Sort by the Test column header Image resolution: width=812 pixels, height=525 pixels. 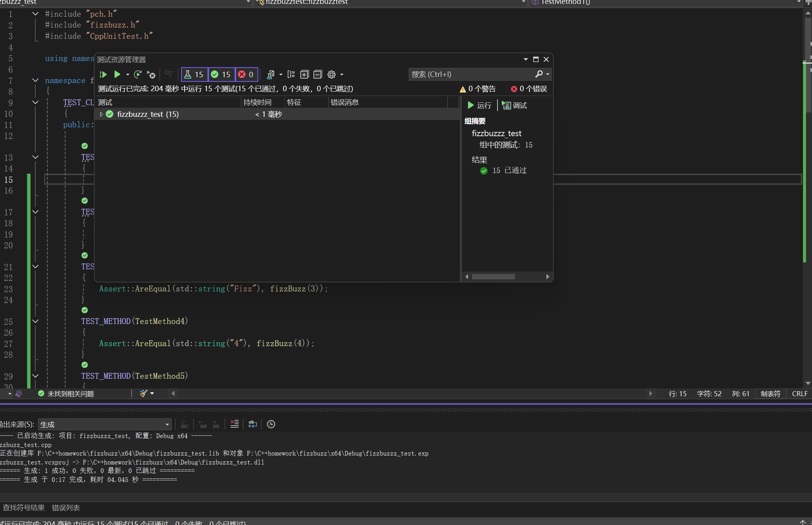(x=168, y=102)
